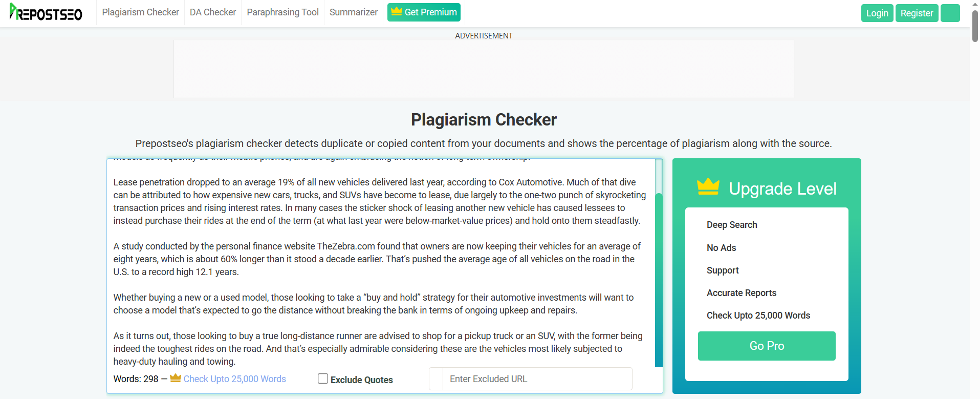This screenshot has height=399, width=980.
Task: Click the Login button
Action: [x=877, y=13]
